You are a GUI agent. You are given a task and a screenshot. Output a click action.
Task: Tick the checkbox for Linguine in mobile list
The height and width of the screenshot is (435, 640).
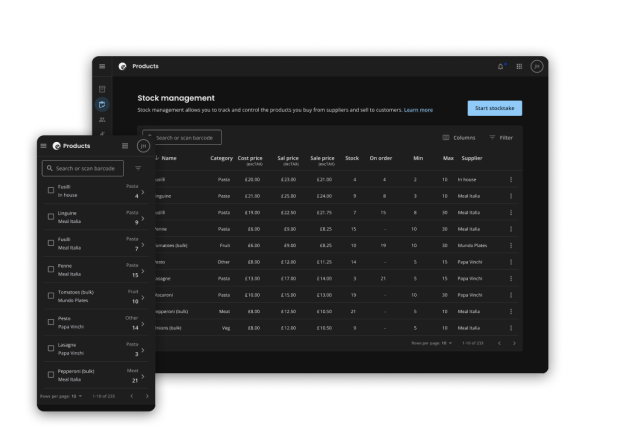[51, 216]
